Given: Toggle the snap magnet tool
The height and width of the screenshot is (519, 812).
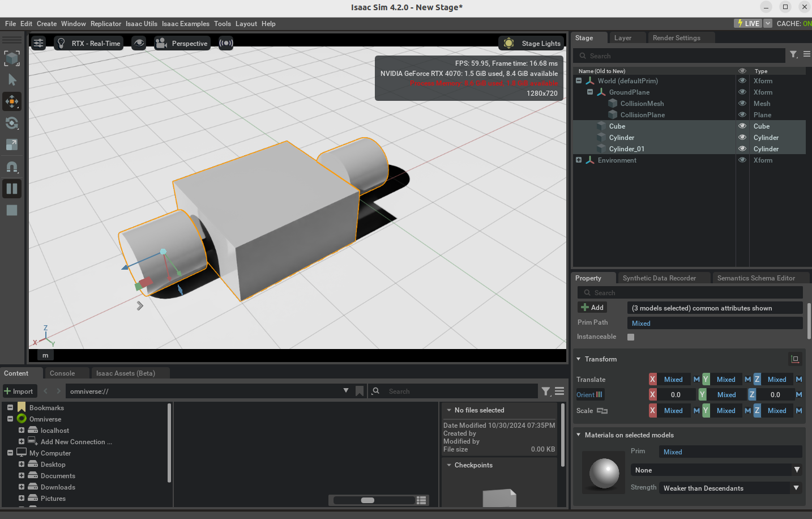Looking at the screenshot, I should coord(12,167).
